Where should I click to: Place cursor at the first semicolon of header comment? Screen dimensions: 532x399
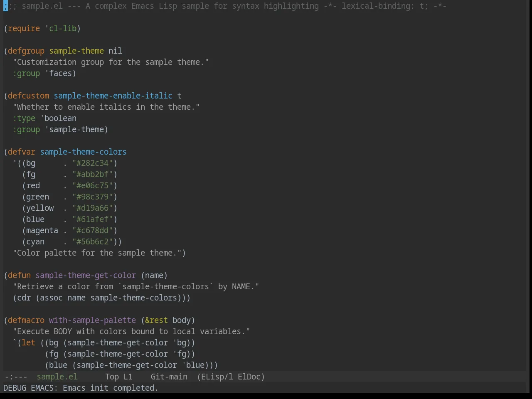pyautogui.click(x=5, y=6)
